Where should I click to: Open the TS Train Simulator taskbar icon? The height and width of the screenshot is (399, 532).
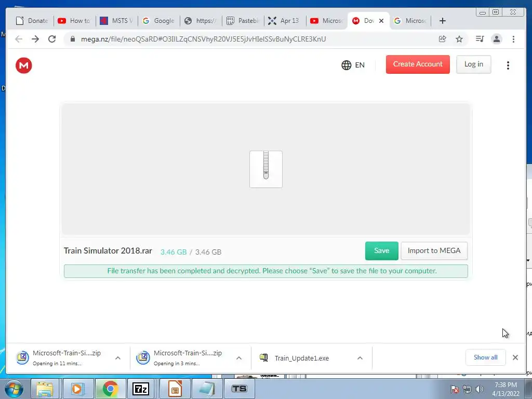click(239, 389)
